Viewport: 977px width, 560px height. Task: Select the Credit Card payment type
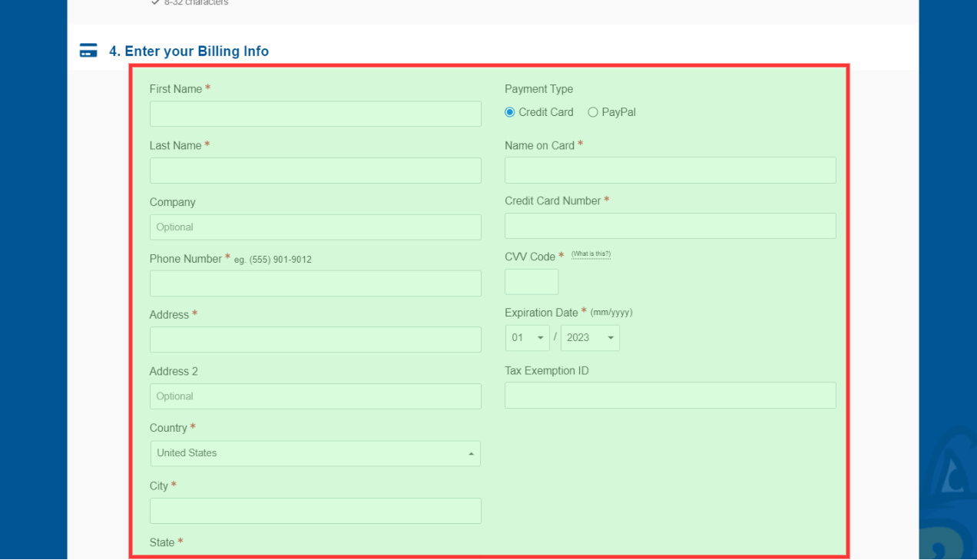tap(510, 112)
